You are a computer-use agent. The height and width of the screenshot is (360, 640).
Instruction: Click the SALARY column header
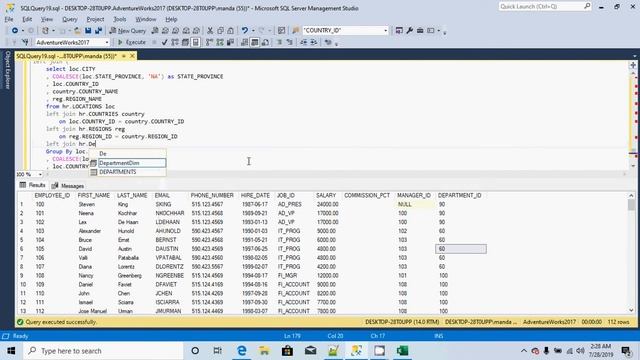(x=326, y=196)
